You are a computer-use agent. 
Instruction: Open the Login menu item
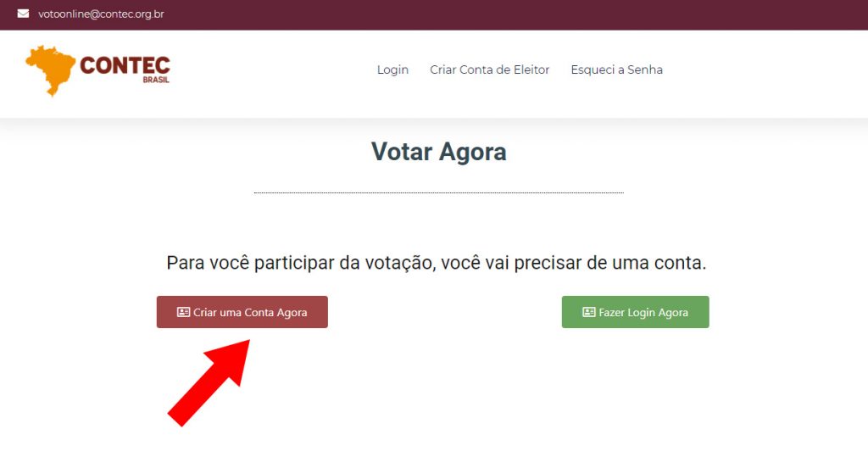(x=392, y=70)
